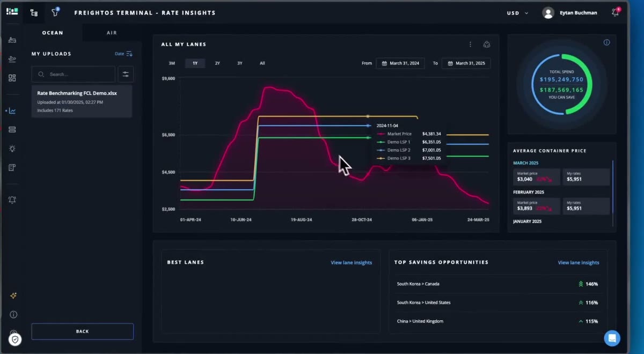Click Demo LSP 3 legend entry

pyautogui.click(x=399, y=158)
